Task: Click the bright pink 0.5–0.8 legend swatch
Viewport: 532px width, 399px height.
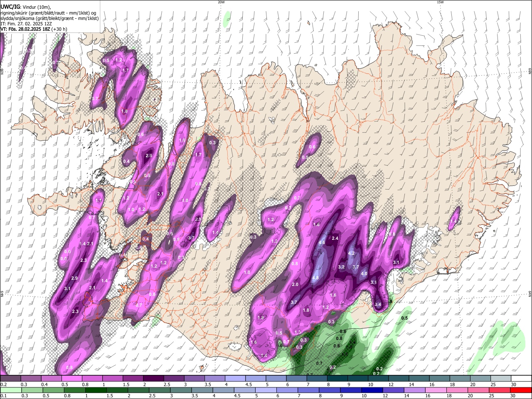Action: (x=71, y=379)
